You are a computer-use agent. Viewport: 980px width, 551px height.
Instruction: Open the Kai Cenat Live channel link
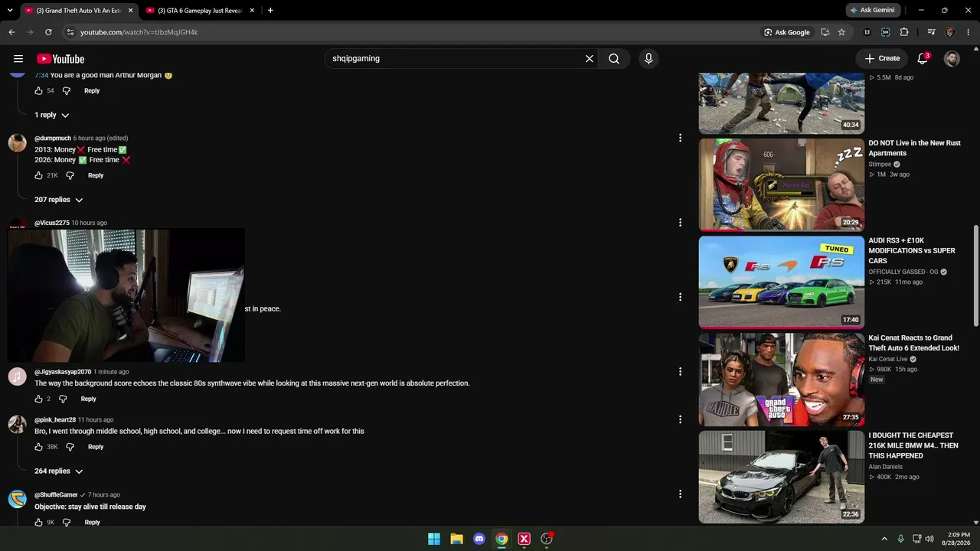click(888, 359)
